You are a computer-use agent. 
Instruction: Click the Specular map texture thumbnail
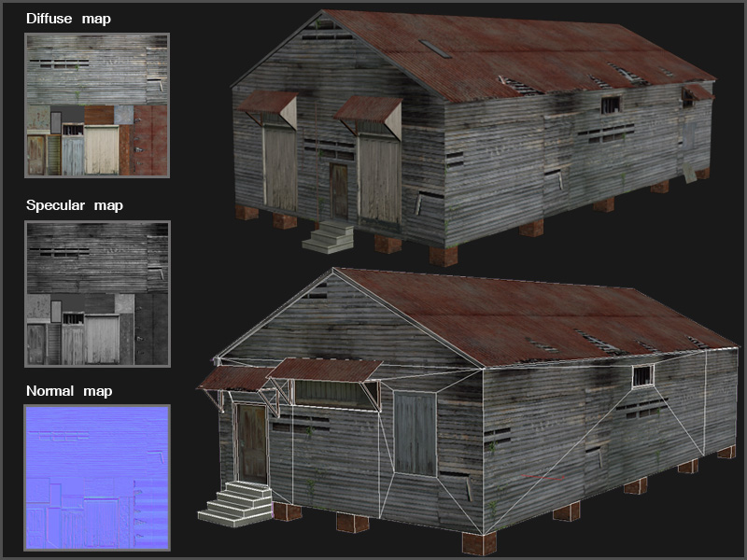point(97,294)
